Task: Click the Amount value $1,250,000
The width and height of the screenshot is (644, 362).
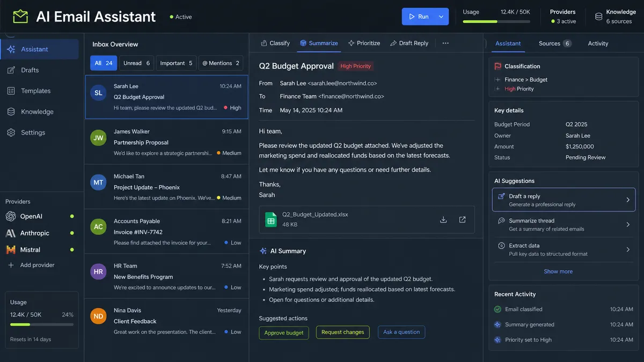Action: [580, 146]
